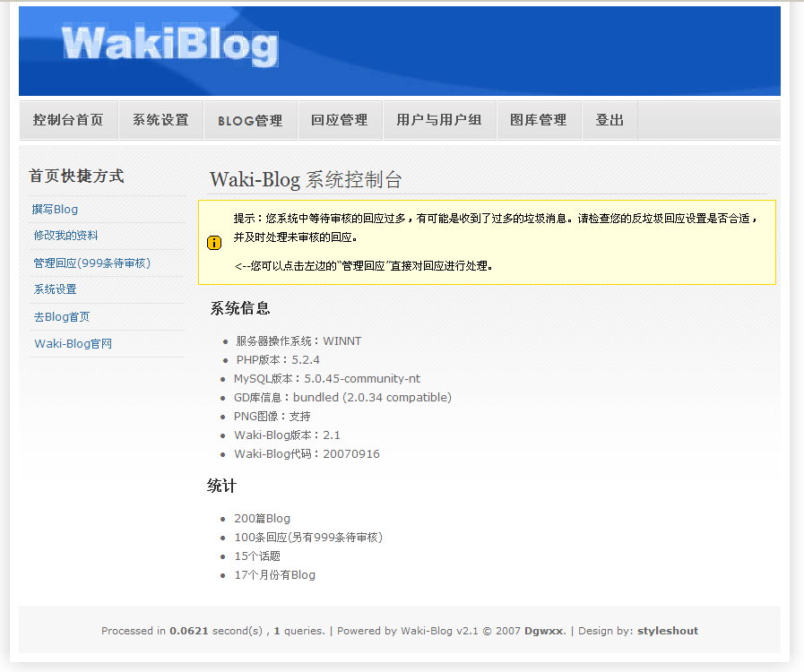Open the 控制台首页 menu
The image size is (804, 672).
click(69, 120)
